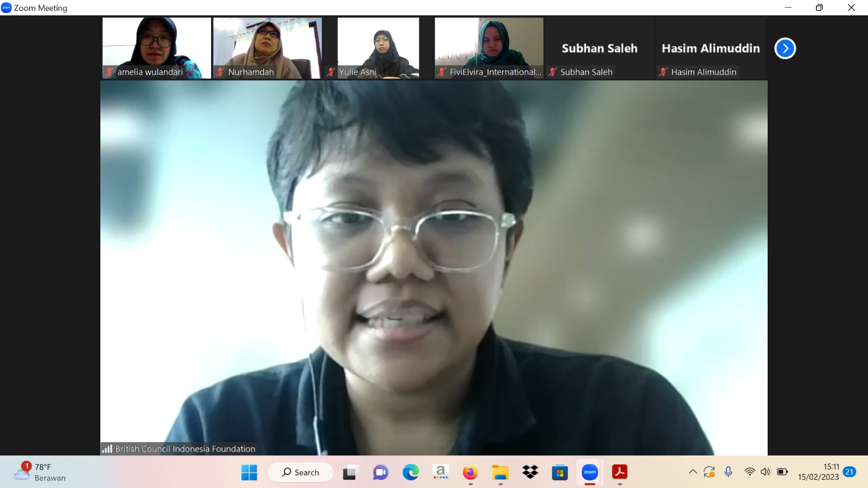The width and height of the screenshot is (868, 488).
Task: Toggle the microphone tray icon
Action: 729,472
